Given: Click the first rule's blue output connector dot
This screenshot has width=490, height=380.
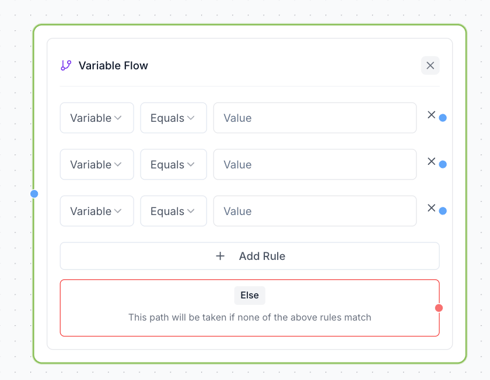Looking at the screenshot, I should coord(443,118).
